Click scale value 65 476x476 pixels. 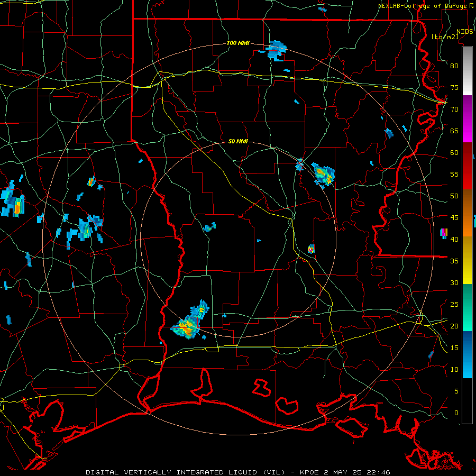coord(454,131)
